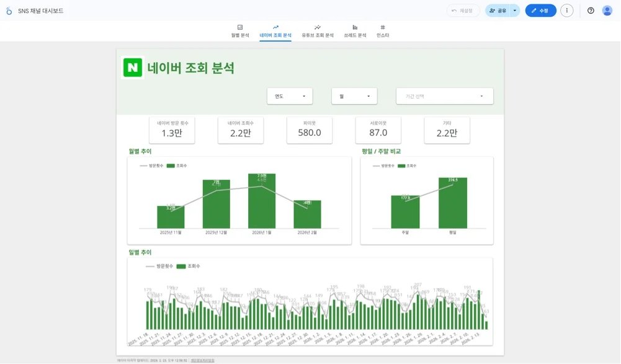Switch to the 월별 분석 tab
Viewport: 621px width, 364px height.
click(240, 31)
